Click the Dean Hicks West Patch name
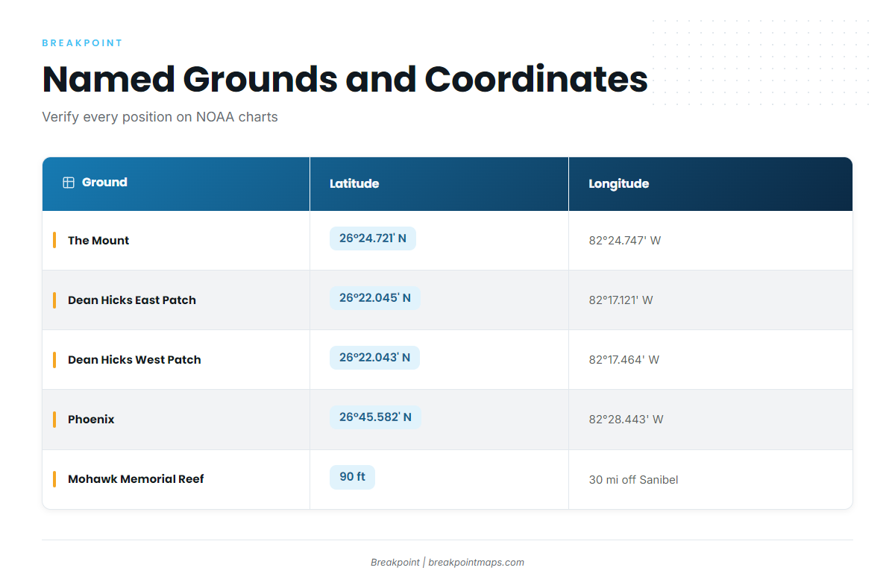895x588 pixels. (134, 360)
